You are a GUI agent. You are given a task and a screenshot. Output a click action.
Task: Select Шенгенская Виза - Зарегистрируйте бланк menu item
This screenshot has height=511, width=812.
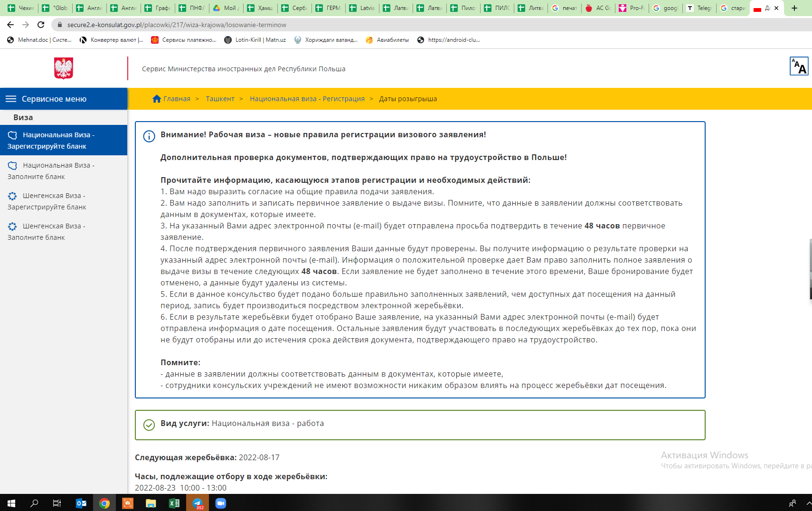pyautogui.click(x=64, y=201)
